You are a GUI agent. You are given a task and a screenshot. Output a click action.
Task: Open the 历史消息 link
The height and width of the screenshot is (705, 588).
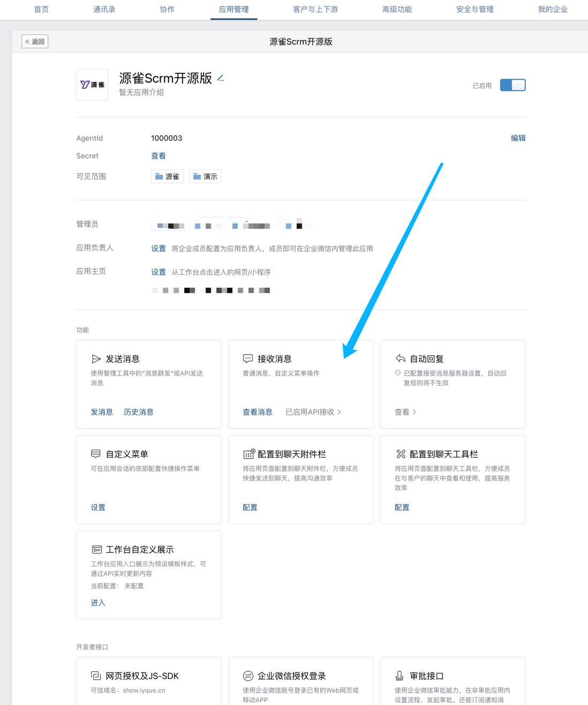[x=139, y=412]
